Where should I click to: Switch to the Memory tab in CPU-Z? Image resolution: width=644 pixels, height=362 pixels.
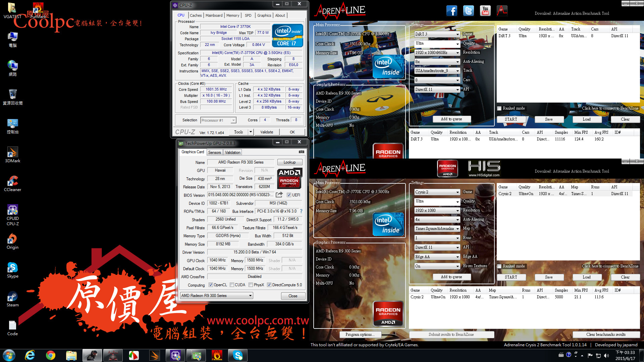click(x=233, y=15)
